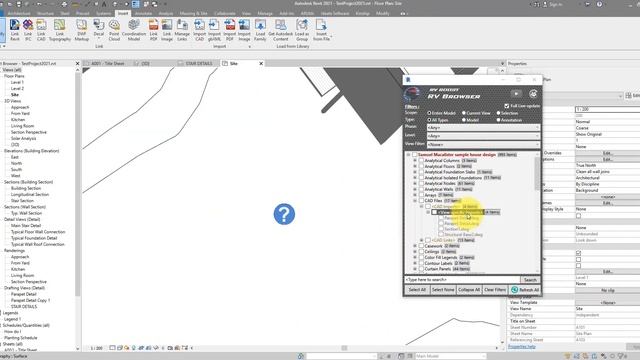
Task: Select Planting Schedule in Project Browser
Action: pyautogui.click(x=21, y=338)
